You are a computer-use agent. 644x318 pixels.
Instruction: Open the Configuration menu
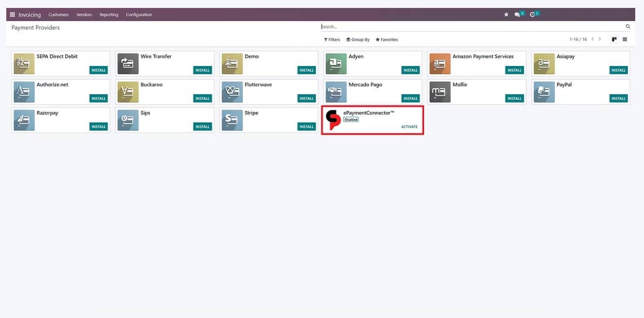click(139, 15)
